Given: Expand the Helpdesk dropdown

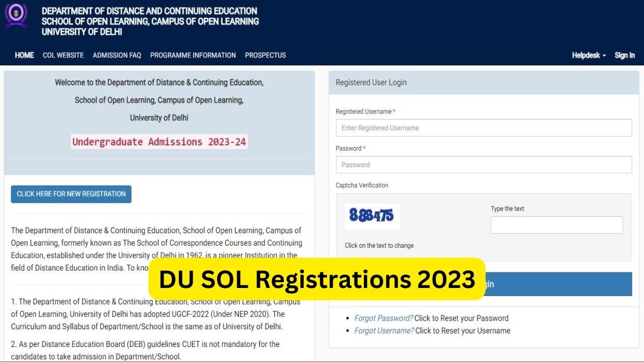Looking at the screenshot, I should [589, 55].
